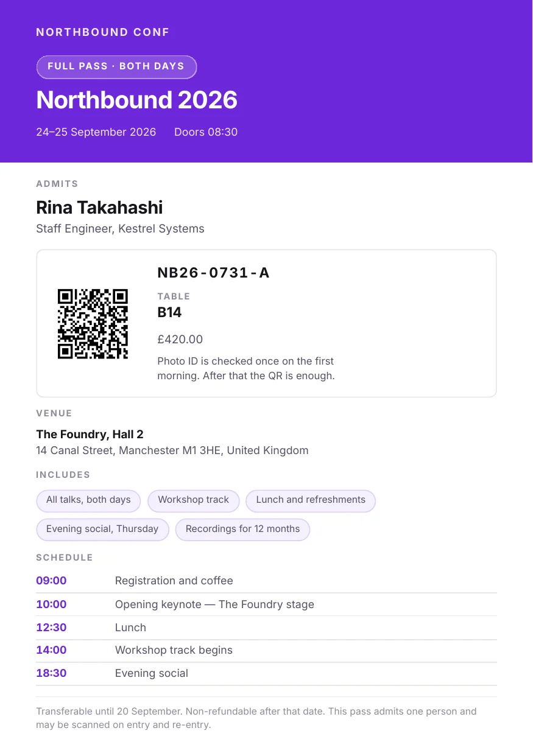Click the 'Transferable until 20 September' footer note

[x=256, y=718]
